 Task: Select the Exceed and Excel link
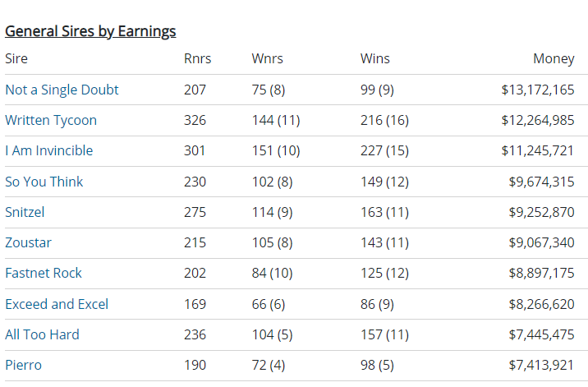tap(57, 304)
